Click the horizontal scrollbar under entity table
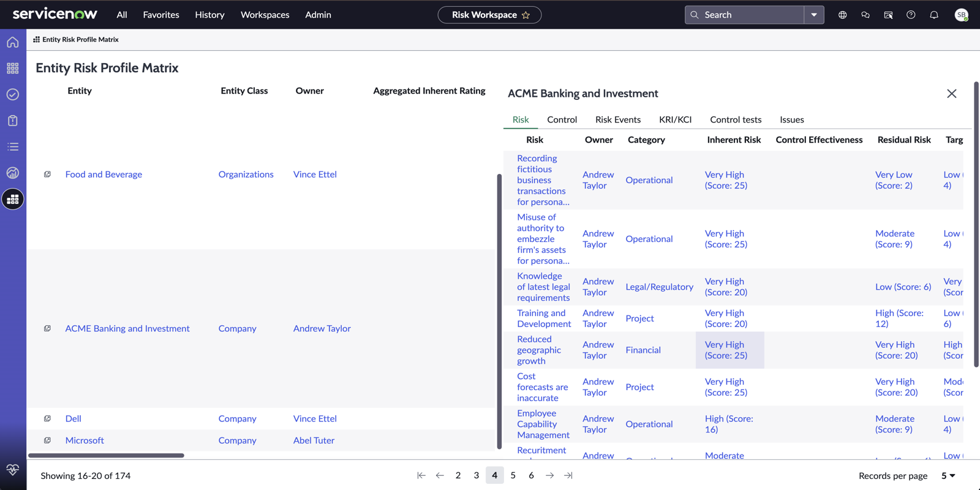 tap(106, 456)
